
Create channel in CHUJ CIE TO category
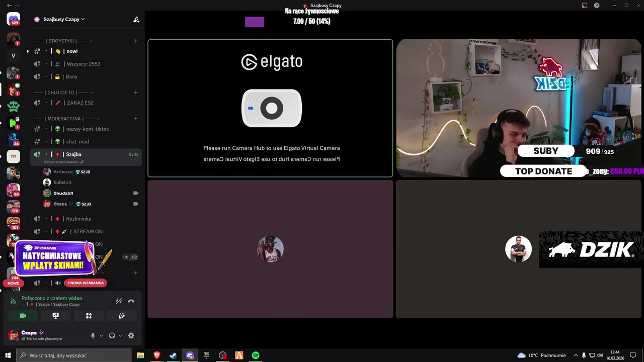136,93
